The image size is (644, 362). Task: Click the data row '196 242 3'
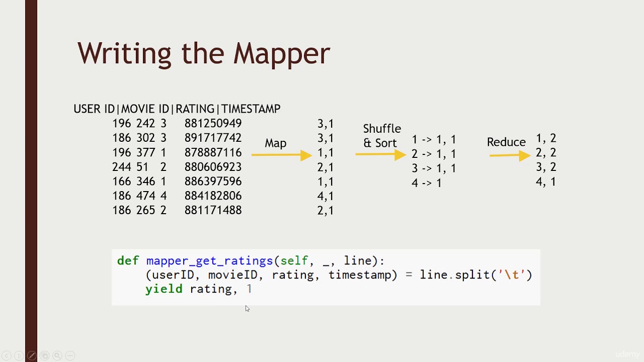pyautogui.click(x=139, y=123)
